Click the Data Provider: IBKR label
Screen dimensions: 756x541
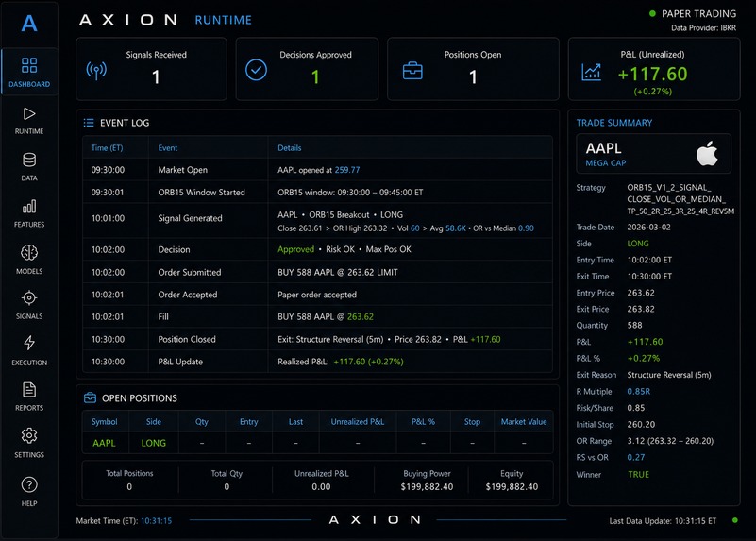(703, 28)
